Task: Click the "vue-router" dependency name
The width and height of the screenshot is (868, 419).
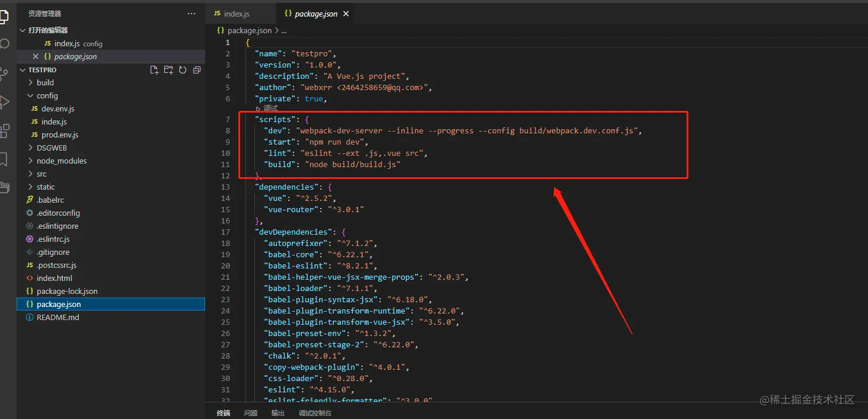Action: (x=292, y=210)
